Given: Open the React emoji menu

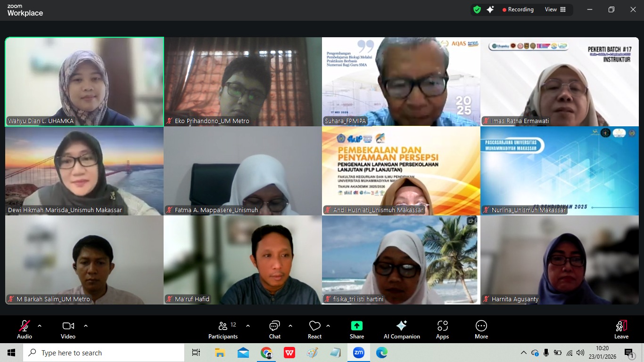Looking at the screenshot, I should point(314,329).
